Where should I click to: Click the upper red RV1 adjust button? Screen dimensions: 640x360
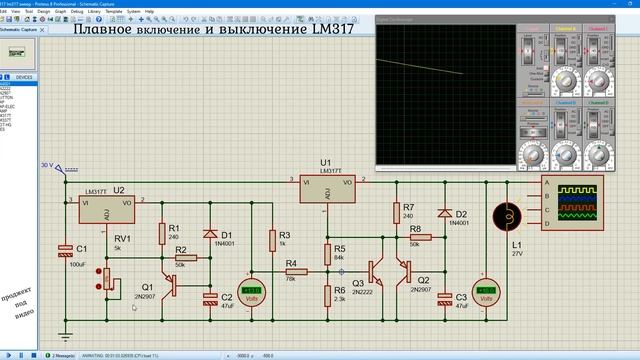point(99,271)
